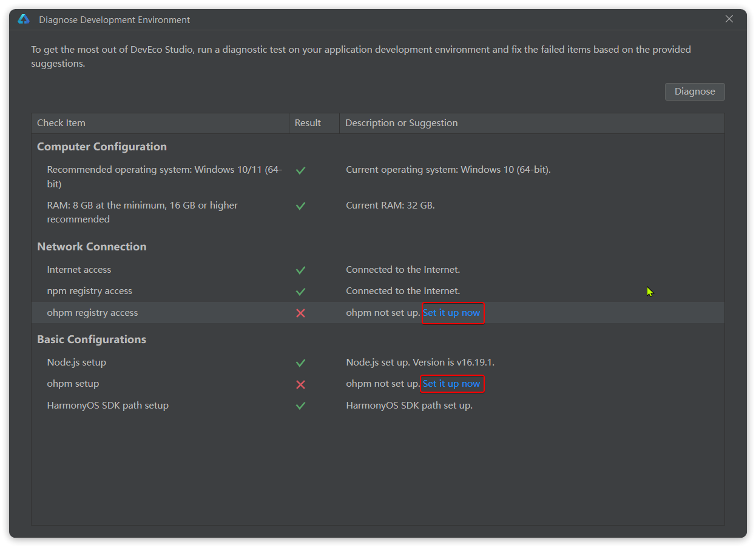Click the red X for ohpm registry access

click(x=300, y=313)
